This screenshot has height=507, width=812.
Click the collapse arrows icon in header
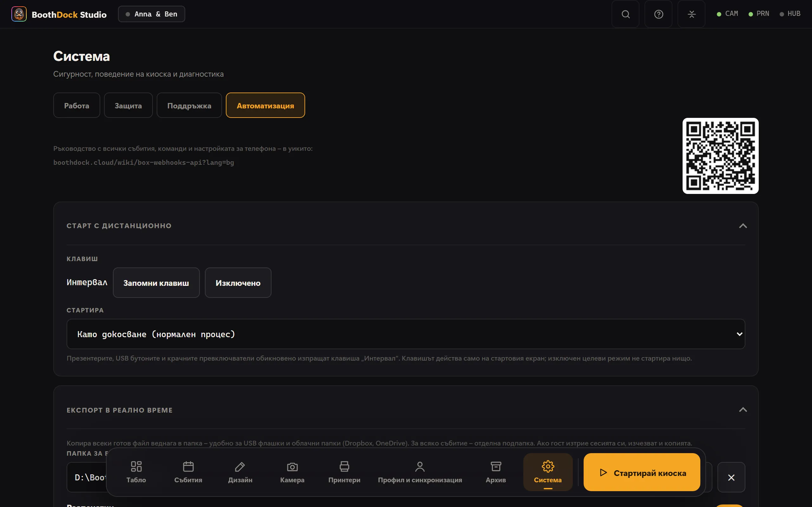pos(691,14)
